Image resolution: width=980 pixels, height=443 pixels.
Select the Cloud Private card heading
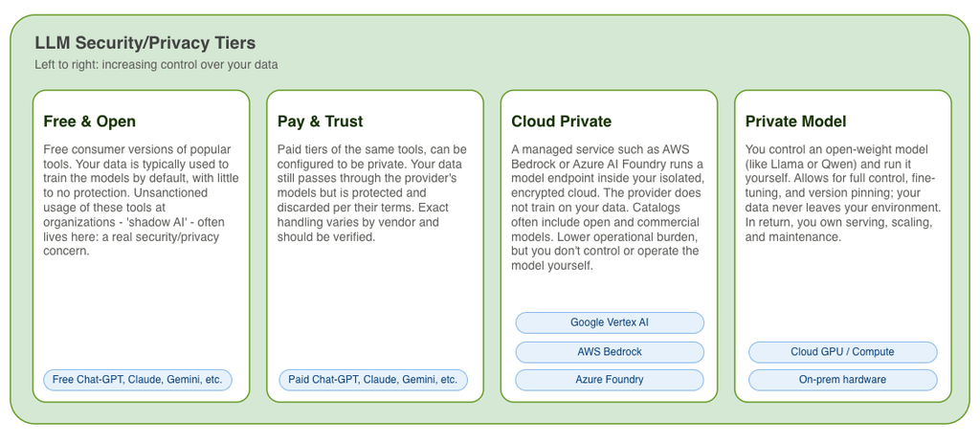pyautogui.click(x=561, y=122)
